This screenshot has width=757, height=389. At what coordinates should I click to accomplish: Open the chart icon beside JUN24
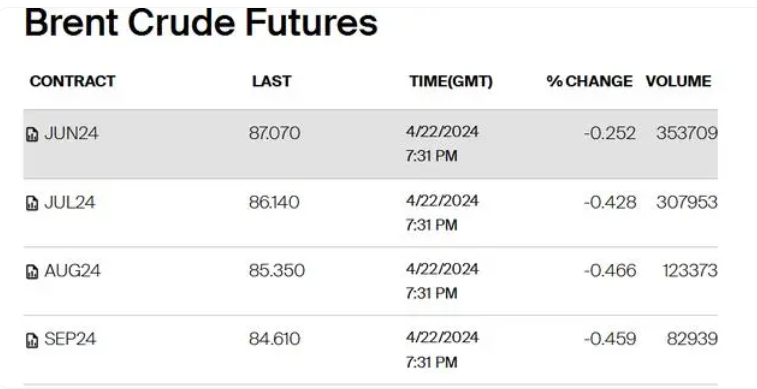[32, 134]
